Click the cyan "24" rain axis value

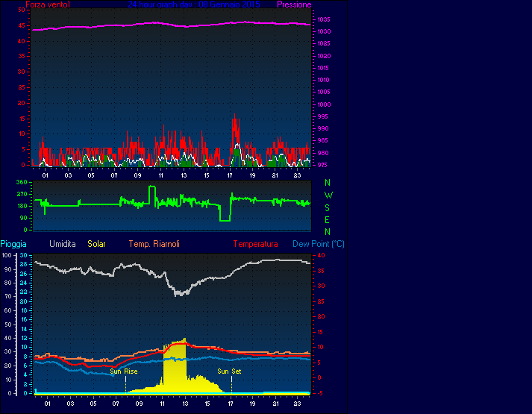coord(24,283)
